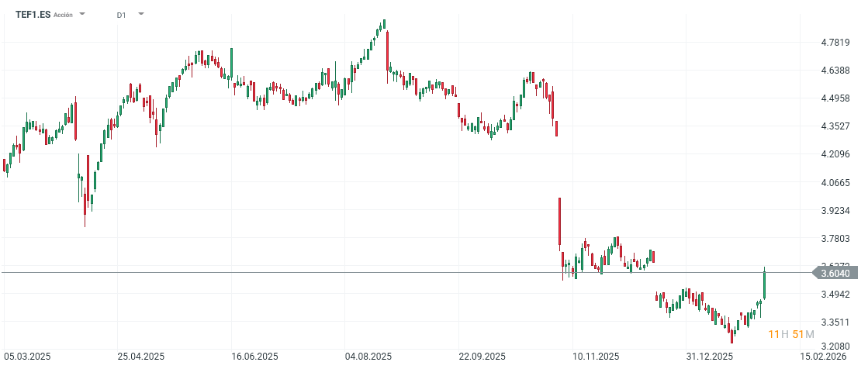Open the TEF1.ES symbol dropdown arrow
Viewport: 868px width, 369px height.
[83, 15]
